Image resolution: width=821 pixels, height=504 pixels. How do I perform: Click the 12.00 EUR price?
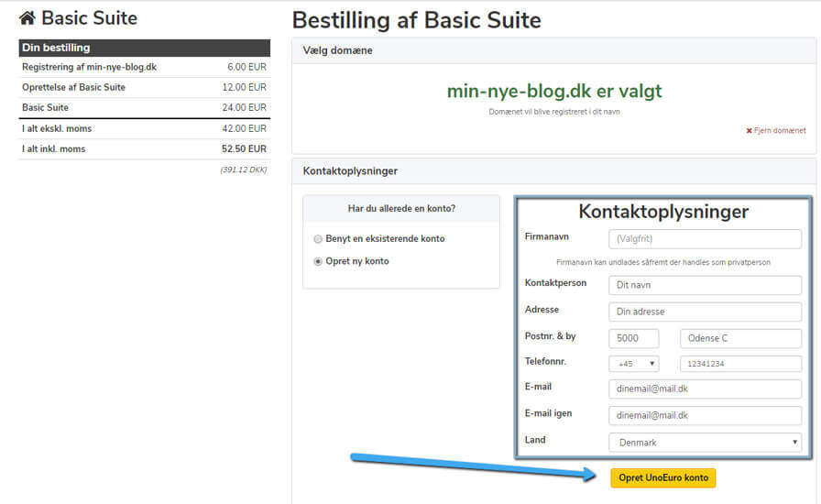244,87
